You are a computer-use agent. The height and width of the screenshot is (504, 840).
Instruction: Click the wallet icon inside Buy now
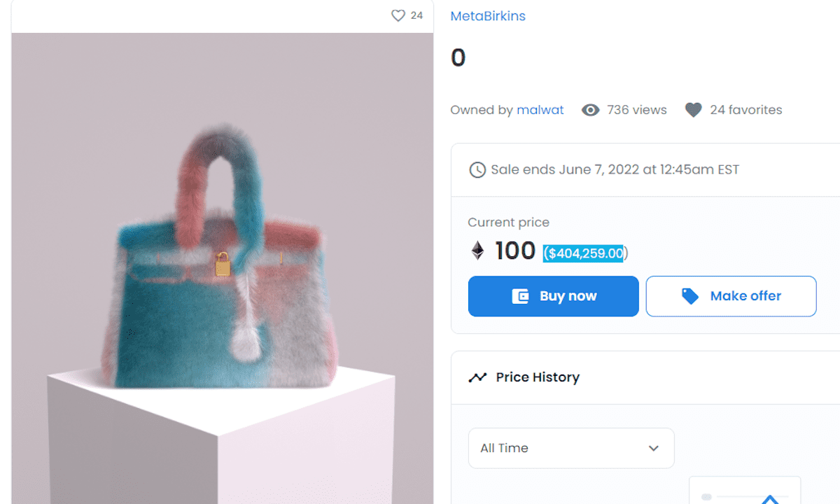(x=521, y=296)
